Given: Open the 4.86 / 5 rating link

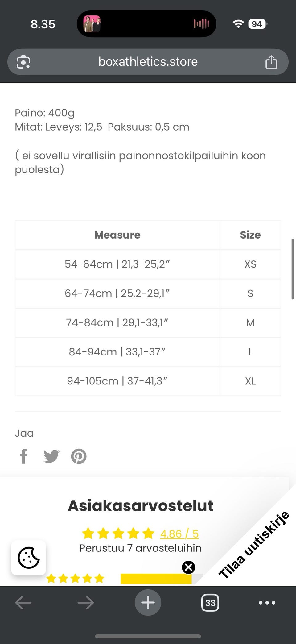Looking at the screenshot, I should point(179,534).
